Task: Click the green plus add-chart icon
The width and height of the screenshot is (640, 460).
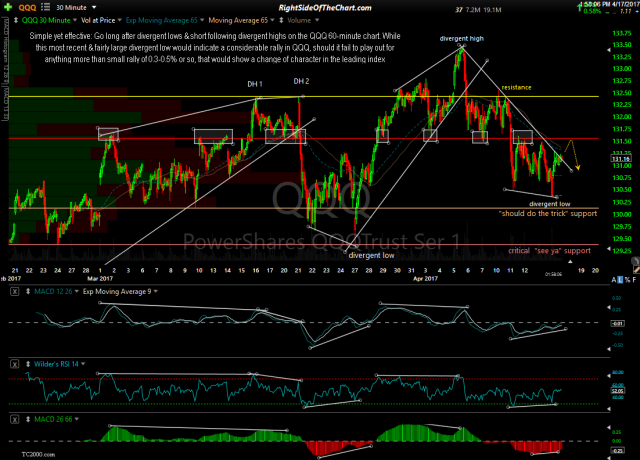Action: (8, 7)
